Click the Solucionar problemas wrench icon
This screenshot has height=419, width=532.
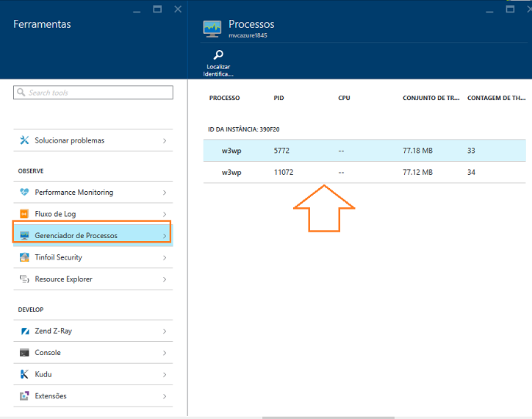coord(24,140)
